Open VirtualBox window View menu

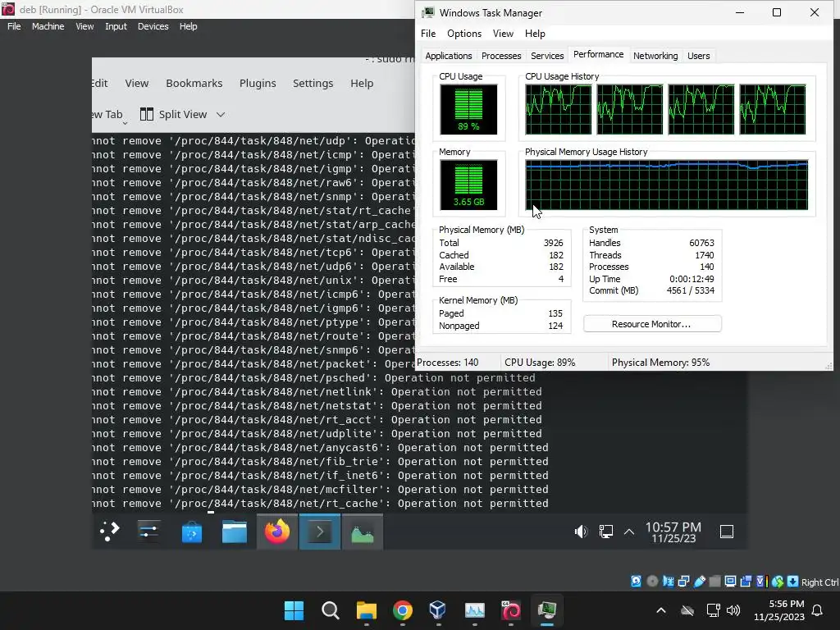pyautogui.click(x=84, y=26)
